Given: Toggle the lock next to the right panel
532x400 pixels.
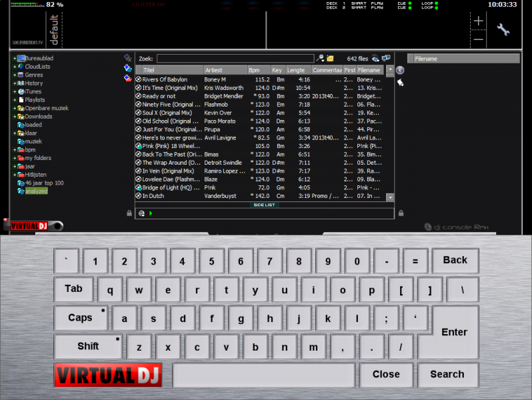Looking at the screenshot, I should point(401,213).
